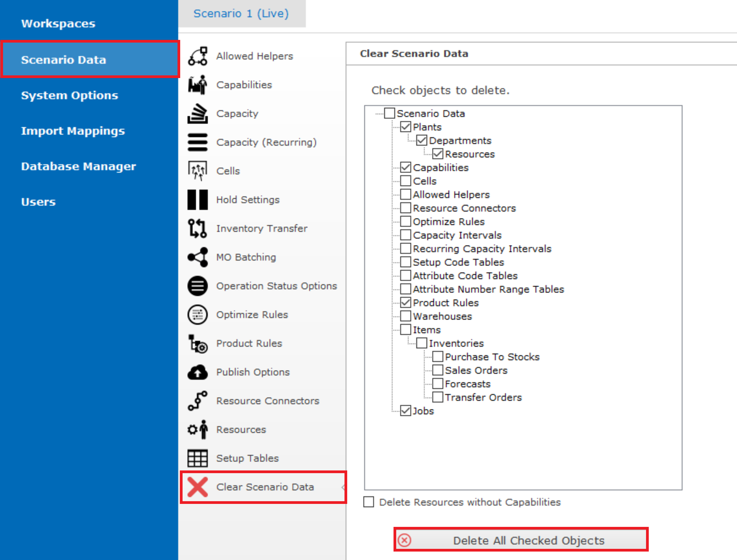Open System Options
This screenshot has width=737, height=560.
click(70, 95)
